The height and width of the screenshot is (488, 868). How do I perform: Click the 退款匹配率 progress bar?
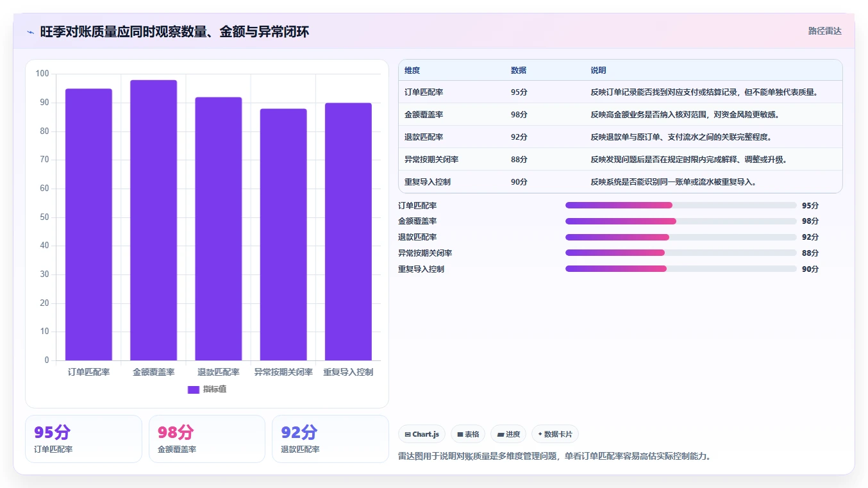[x=681, y=237]
